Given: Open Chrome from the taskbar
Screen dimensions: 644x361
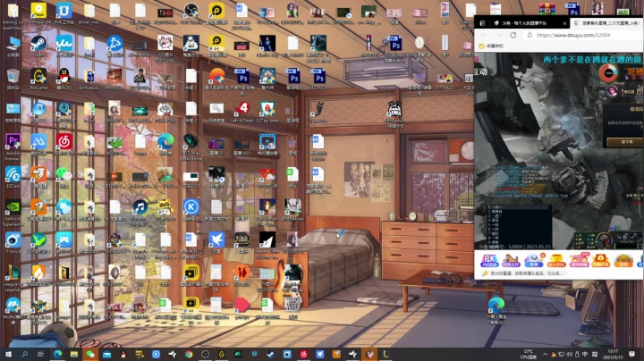Looking at the screenshot, I should 189,354.
